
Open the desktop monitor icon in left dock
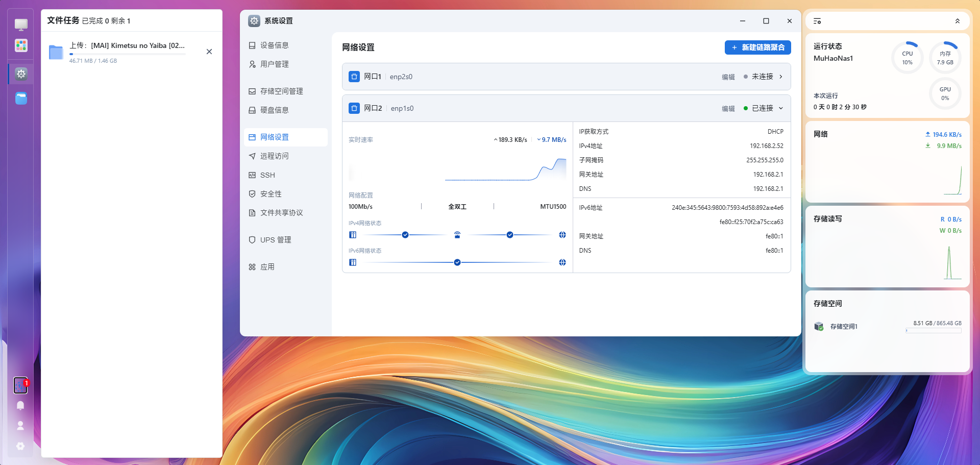21,24
